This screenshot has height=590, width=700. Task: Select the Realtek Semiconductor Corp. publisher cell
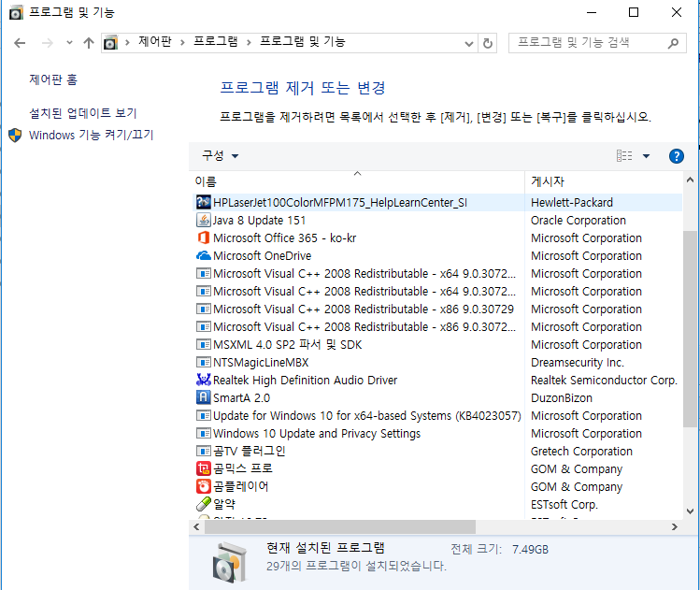coord(604,380)
